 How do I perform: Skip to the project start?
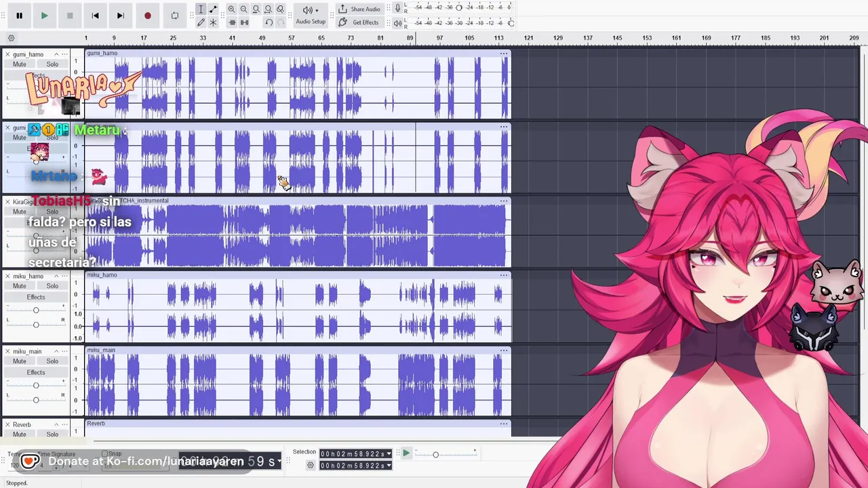click(x=95, y=16)
